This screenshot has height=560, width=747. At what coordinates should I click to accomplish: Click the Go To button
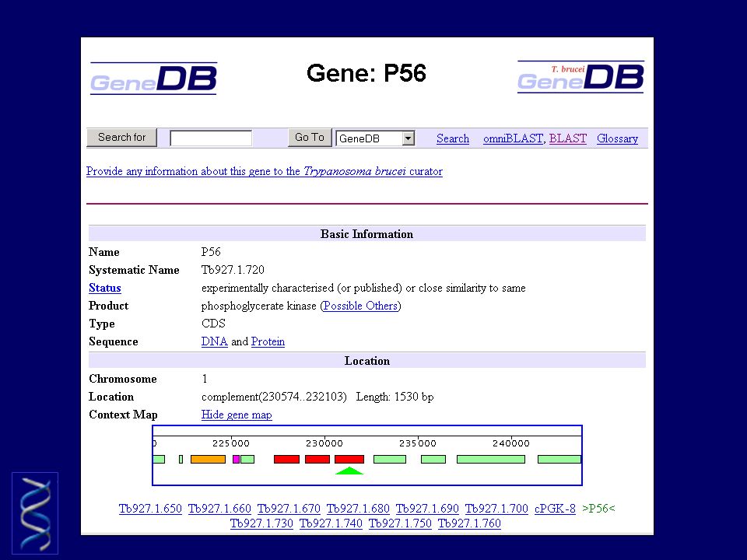(x=310, y=137)
